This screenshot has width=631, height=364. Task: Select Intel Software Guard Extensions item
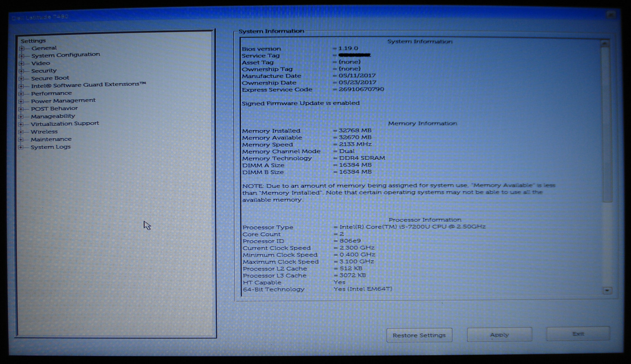89,85
